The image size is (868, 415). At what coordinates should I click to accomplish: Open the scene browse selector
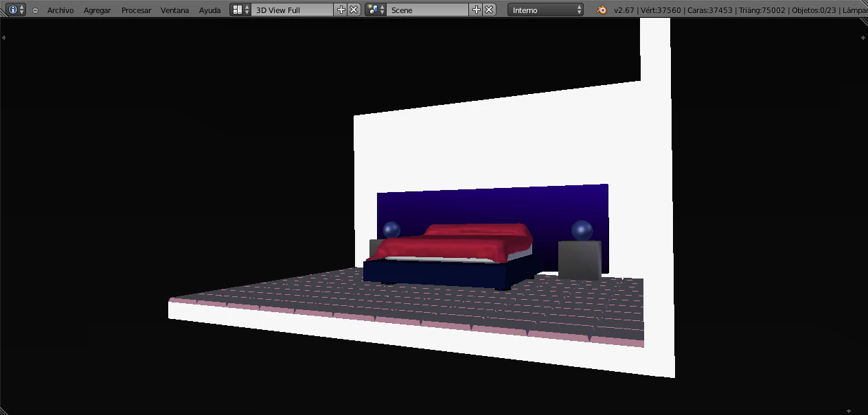(x=376, y=10)
